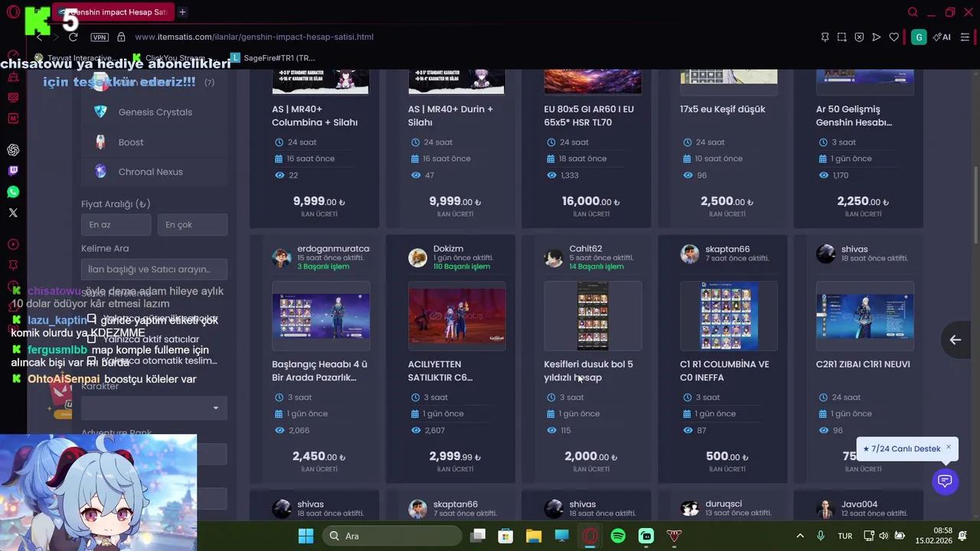Screen dimensions: 980x551
Task: Select the Genesis Crystals category
Action: pos(154,112)
